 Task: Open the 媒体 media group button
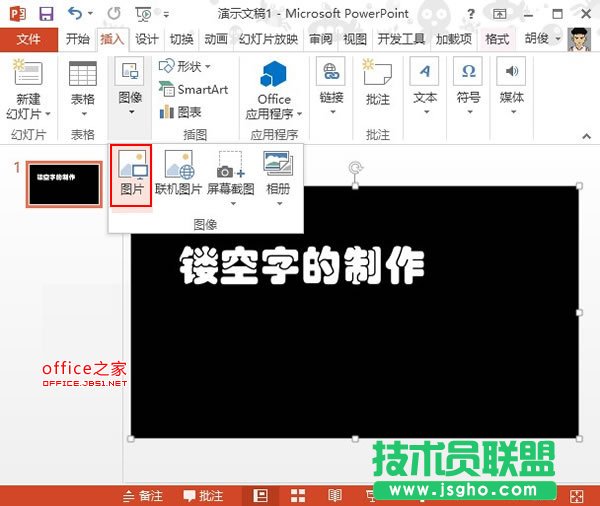[512, 87]
